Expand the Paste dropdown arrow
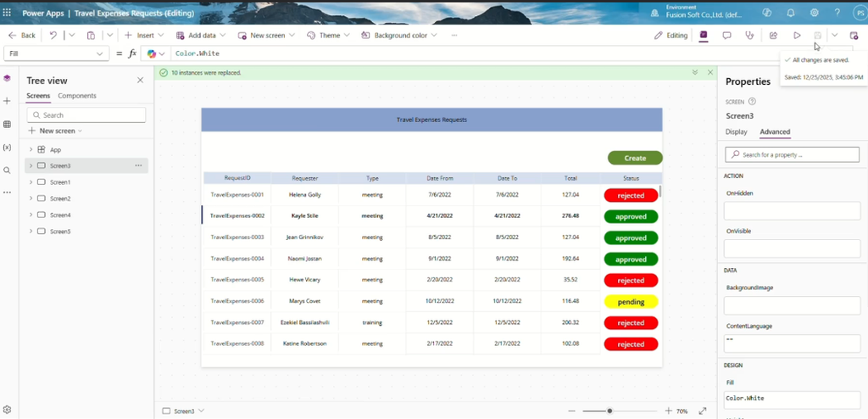This screenshot has width=868, height=419. [x=110, y=35]
